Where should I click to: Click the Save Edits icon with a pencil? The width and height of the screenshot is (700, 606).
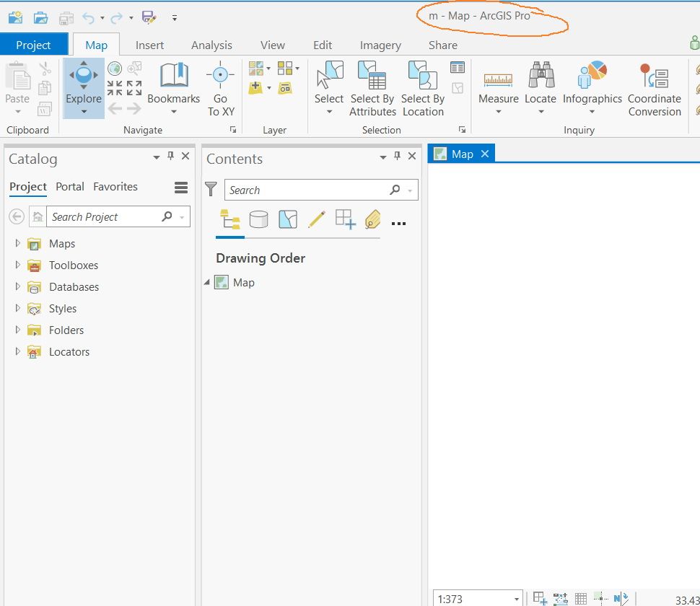pyautogui.click(x=149, y=17)
